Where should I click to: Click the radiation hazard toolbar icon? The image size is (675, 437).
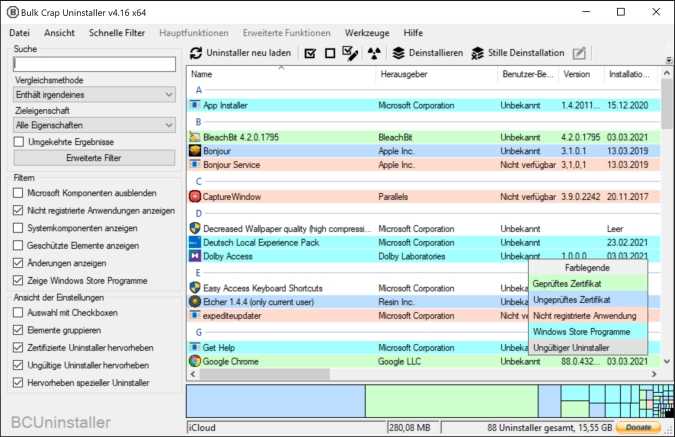coord(374,53)
